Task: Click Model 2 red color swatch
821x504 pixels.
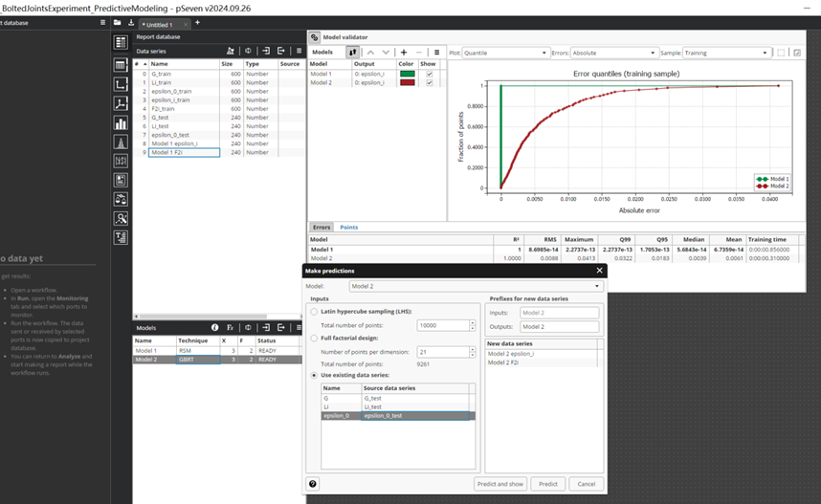Action: click(x=408, y=82)
